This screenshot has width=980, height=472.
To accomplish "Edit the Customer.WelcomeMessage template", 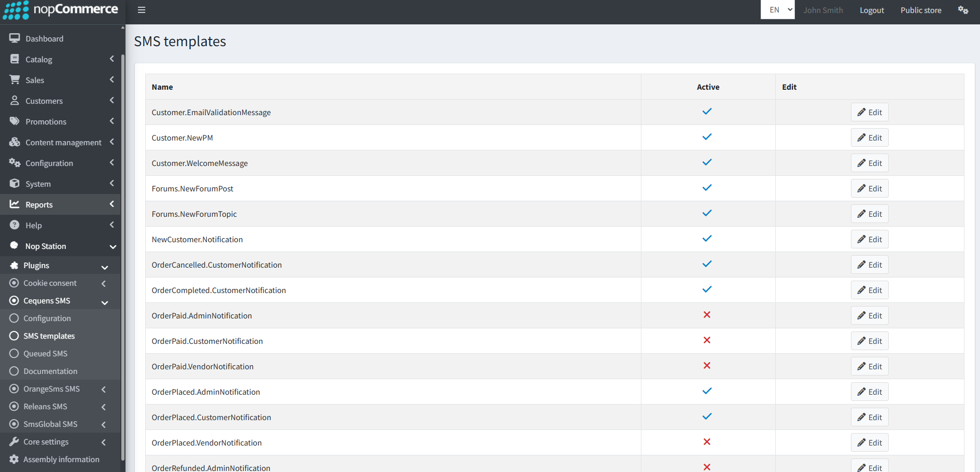I will click(870, 163).
